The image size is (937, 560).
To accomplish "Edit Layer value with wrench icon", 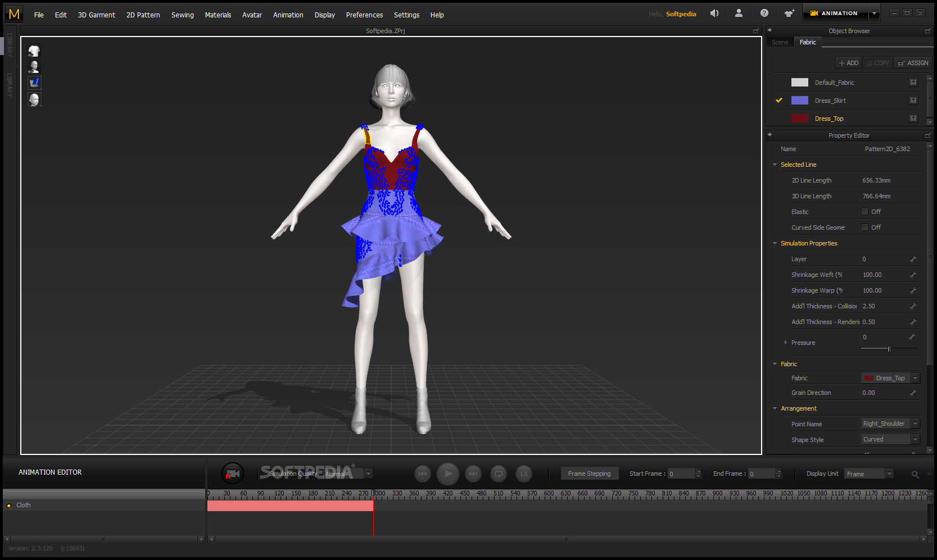I will 913,259.
